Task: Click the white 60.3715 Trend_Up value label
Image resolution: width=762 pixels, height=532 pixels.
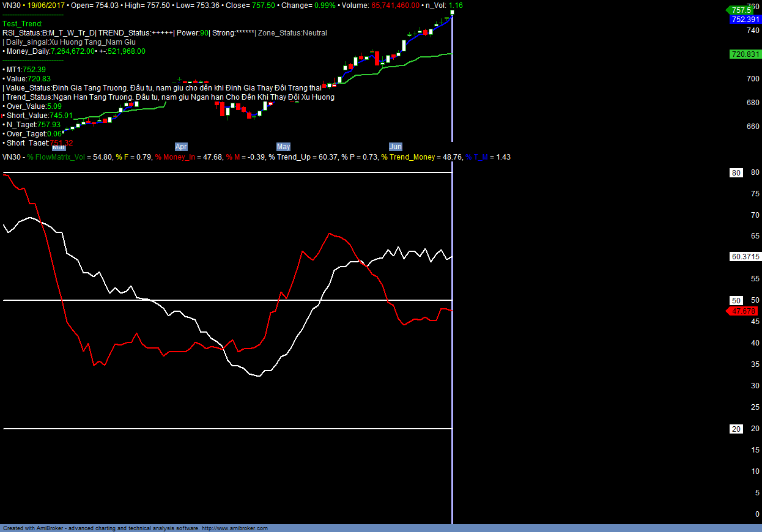Action: [745, 257]
